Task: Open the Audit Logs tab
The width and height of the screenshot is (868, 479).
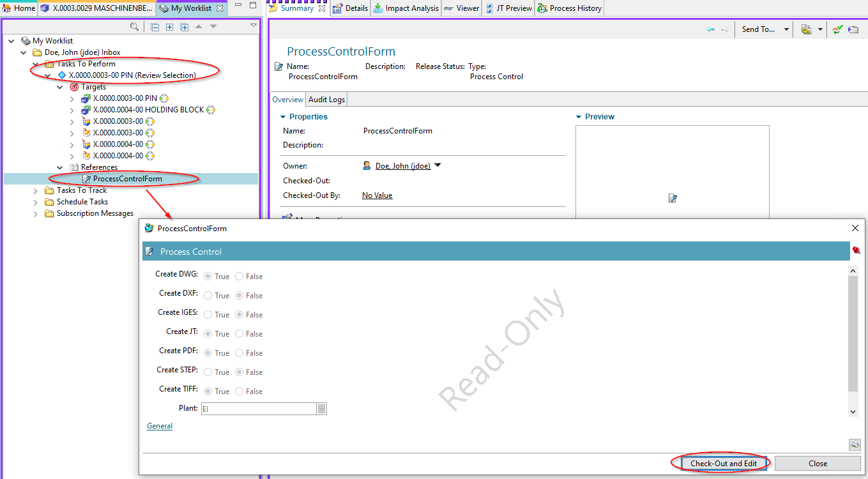Action: [x=326, y=100]
